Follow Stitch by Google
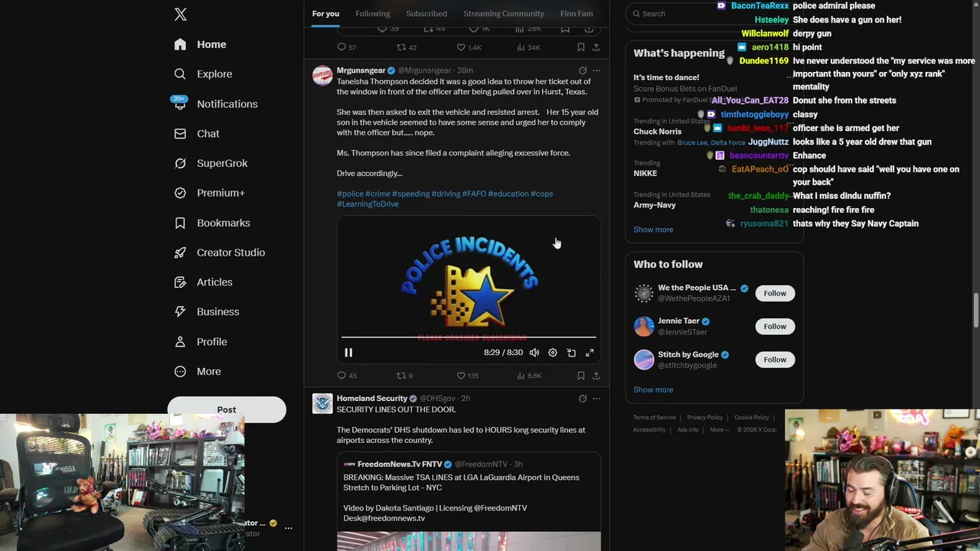 coord(775,360)
